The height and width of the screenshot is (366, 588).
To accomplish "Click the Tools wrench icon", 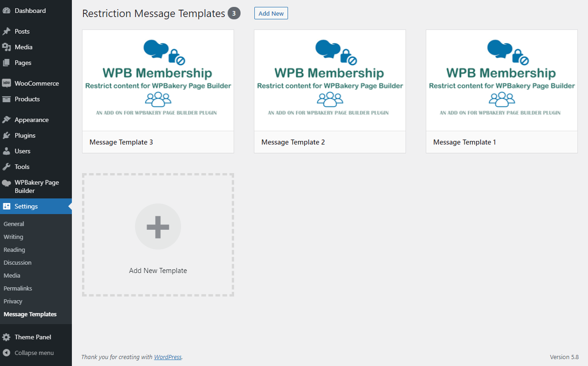I will (x=6, y=167).
